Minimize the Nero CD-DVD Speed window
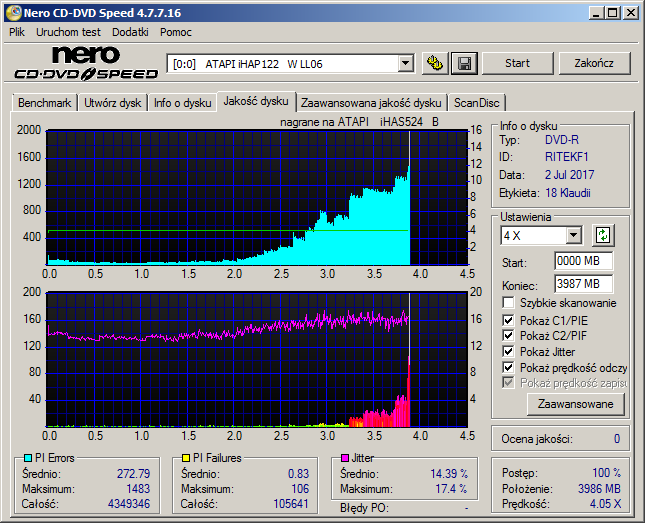Screen dimensions: 645x523 pyautogui.click(x=596, y=13)
